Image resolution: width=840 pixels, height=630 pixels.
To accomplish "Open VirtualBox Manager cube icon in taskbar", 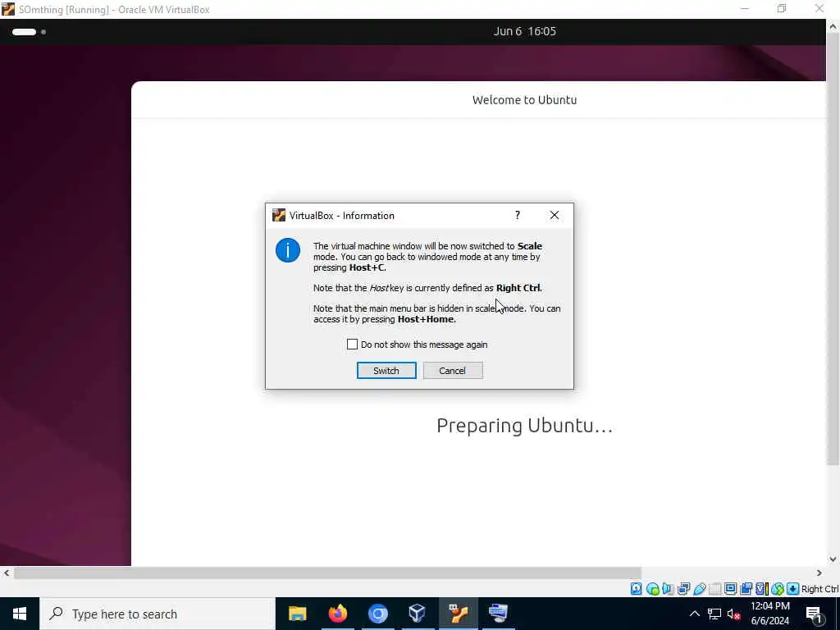I will click(418, 614).
